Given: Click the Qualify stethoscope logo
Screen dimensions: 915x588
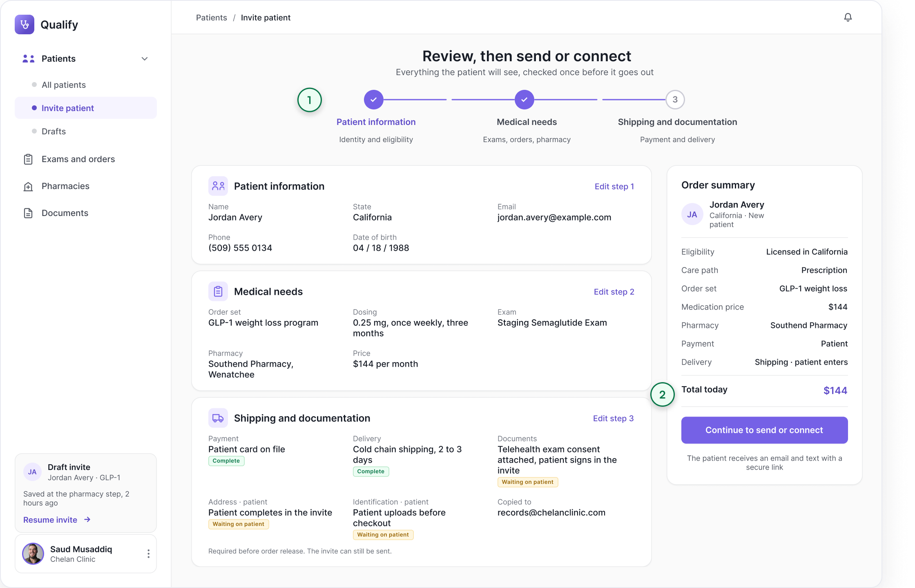Looking at the screenshot, I should 25,24.
